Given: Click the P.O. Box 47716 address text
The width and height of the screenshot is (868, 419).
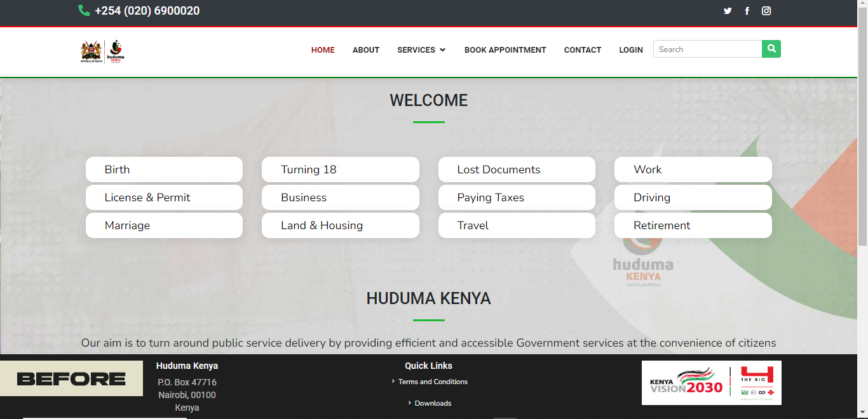Looking at the screenshot, I should click(x=187, y=382).
